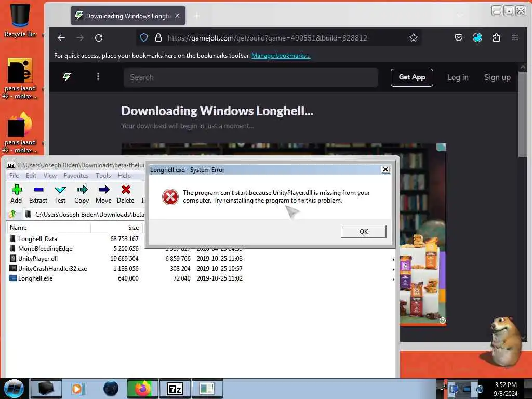532x399 pixels.
Task: Click the Firefox page vertical scrollbar
Action: [523, 114]
